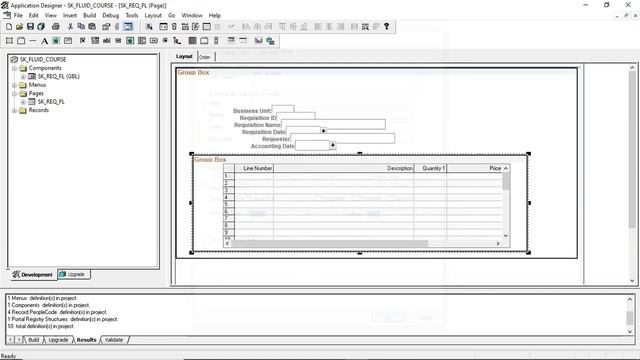The height and width of the screenshot is (360, 640).
Task: Select the Chart control tool
Action: (x=258, y=41)
